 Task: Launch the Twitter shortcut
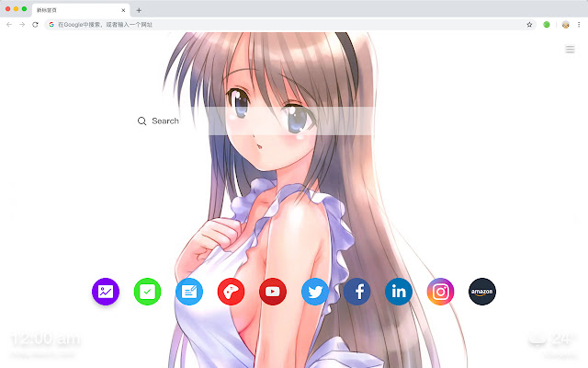(x=315, y=292)
